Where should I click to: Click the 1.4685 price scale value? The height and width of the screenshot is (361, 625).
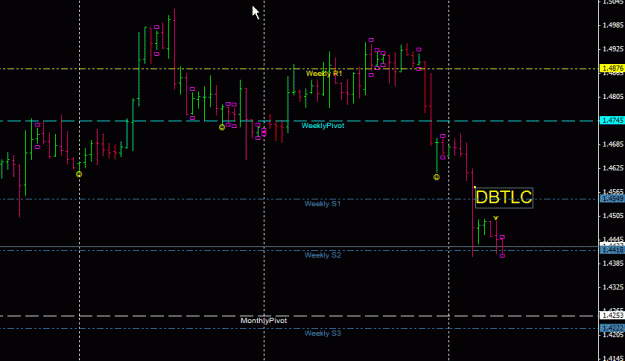click(x=613, y=144)
